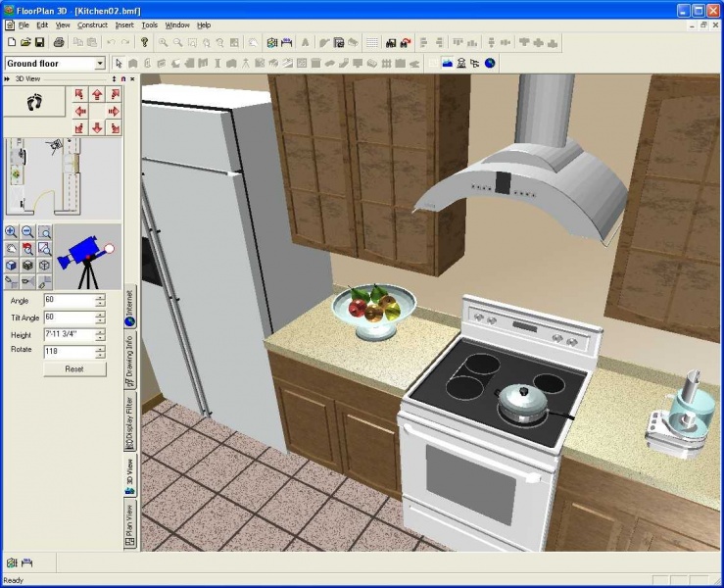Move the camera backward with the red down arrow
Image resolution: width=724 pixels, height=588 pixels.
click(x=97, y=128)
